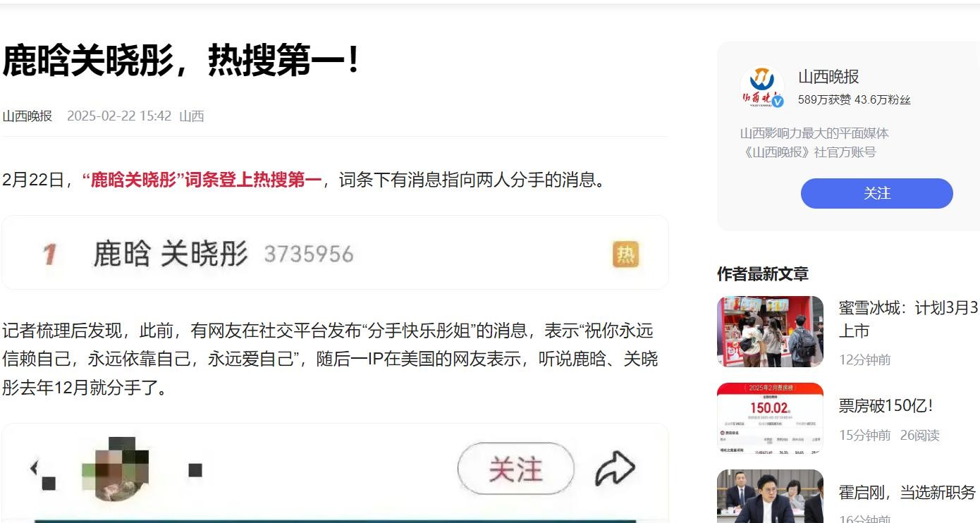This screenshot has height=523, width=980.
Task: Click the back arrow in embedded screenshot
Action: click(x=33, y=467)
